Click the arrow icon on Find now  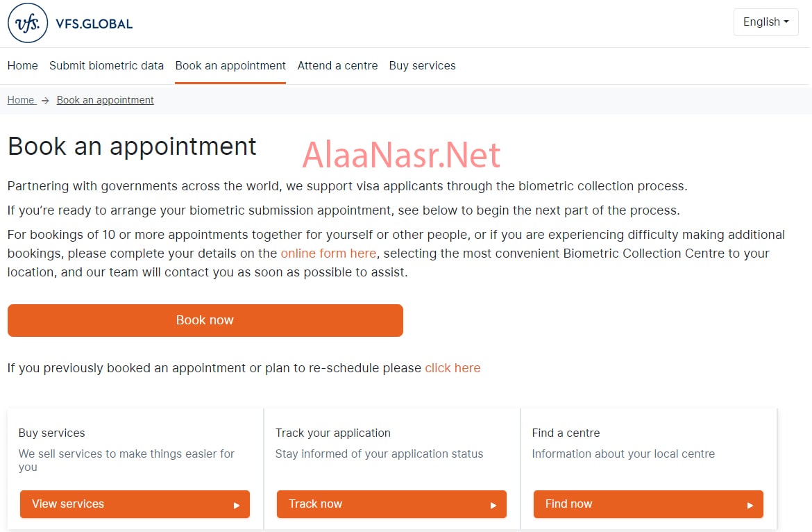click(x=750, y=505)
